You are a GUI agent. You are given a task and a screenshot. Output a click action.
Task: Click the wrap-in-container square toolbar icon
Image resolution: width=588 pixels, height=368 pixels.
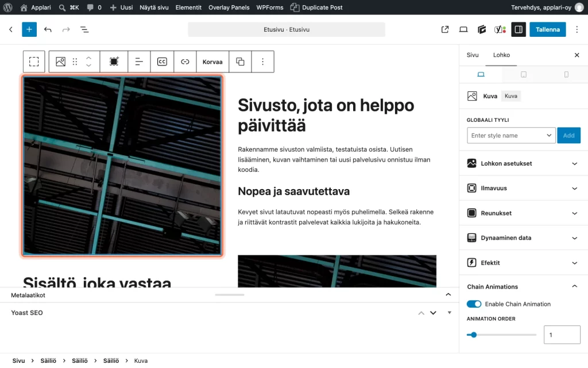coord(114,62)
